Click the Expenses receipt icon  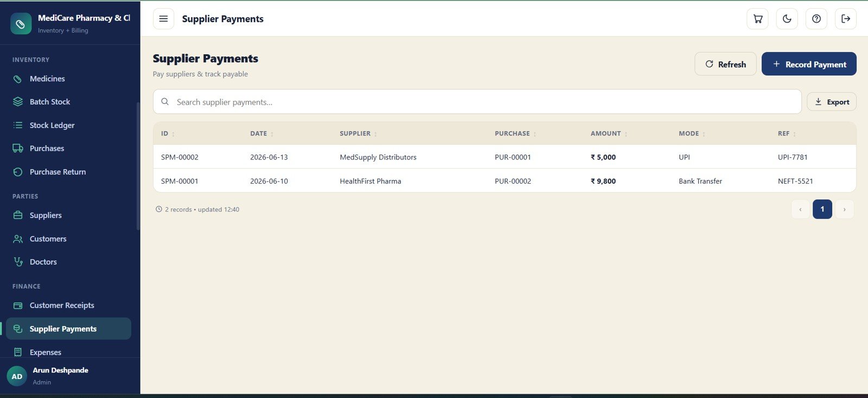[x=18, y=352]
